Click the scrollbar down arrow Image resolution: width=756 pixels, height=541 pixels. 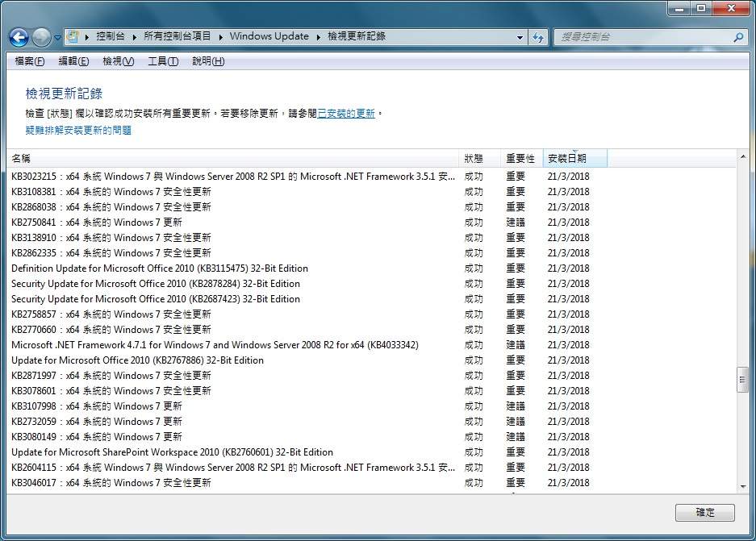coord(742,486)
